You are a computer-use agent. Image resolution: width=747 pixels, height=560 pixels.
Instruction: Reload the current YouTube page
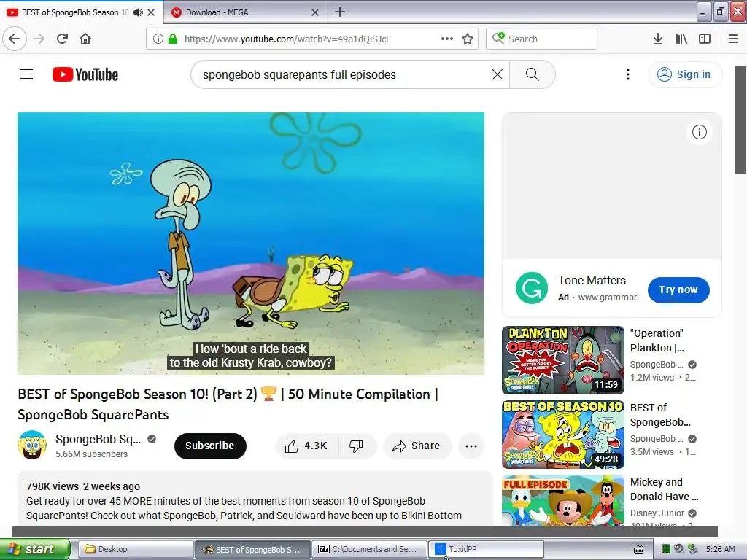(x=63, y=39)
